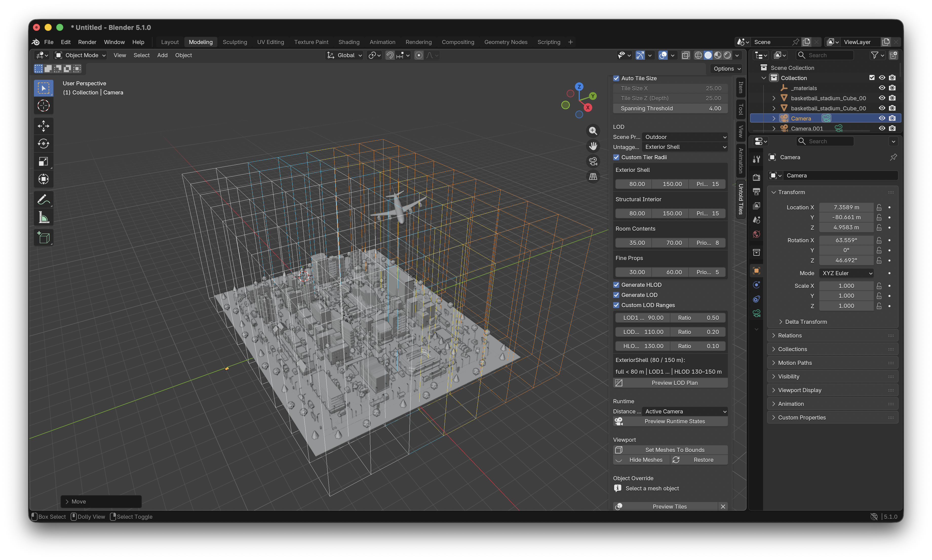
Task: Switch perspective/orthographic grid icon
Action: pos(593,176)
